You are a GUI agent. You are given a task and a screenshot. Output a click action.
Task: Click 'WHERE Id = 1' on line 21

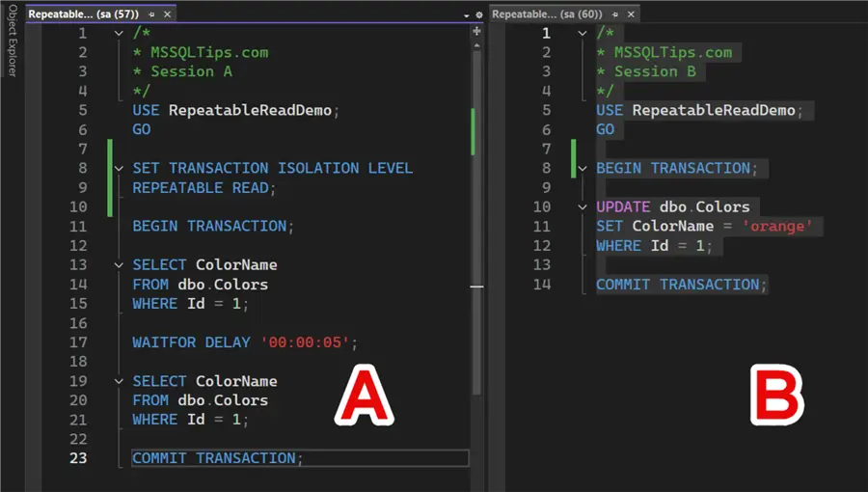[x=186, y=420]
